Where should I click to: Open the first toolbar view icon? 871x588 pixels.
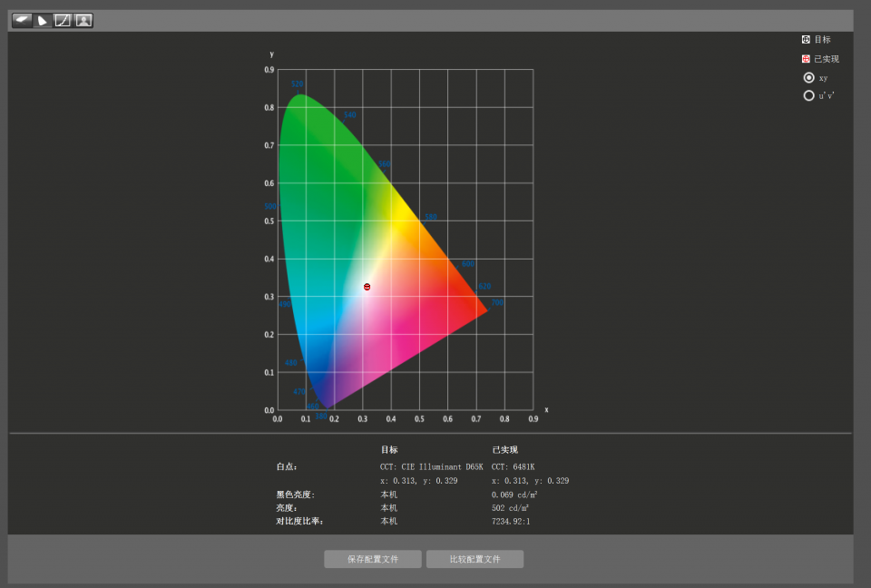pos(22,21)
